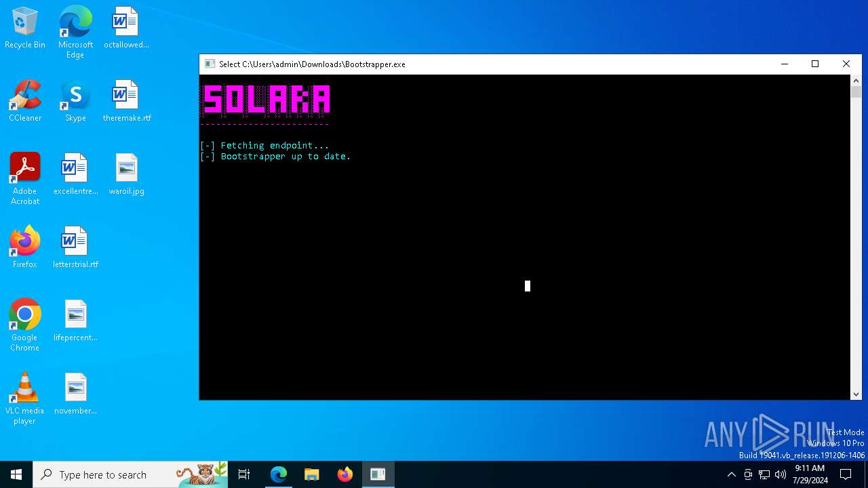Click the console scrollbar up arrow
Screen dimensions: 868x488
pyautogui.click(x=856, y=81)
